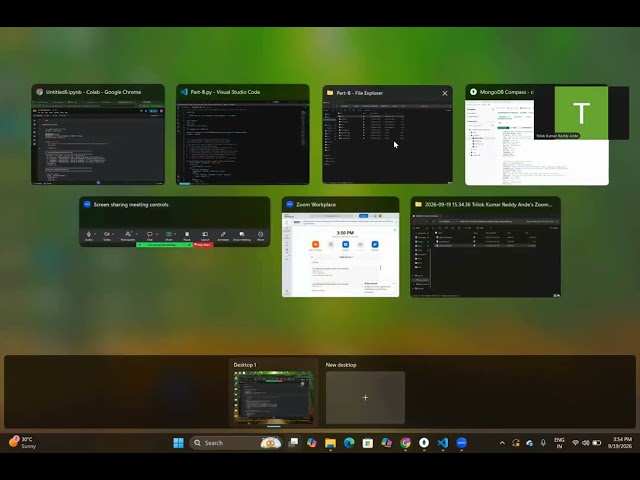The image size is (640, 480).
Task: Click the green Share icon in Zoom controls
Action: 169,235
